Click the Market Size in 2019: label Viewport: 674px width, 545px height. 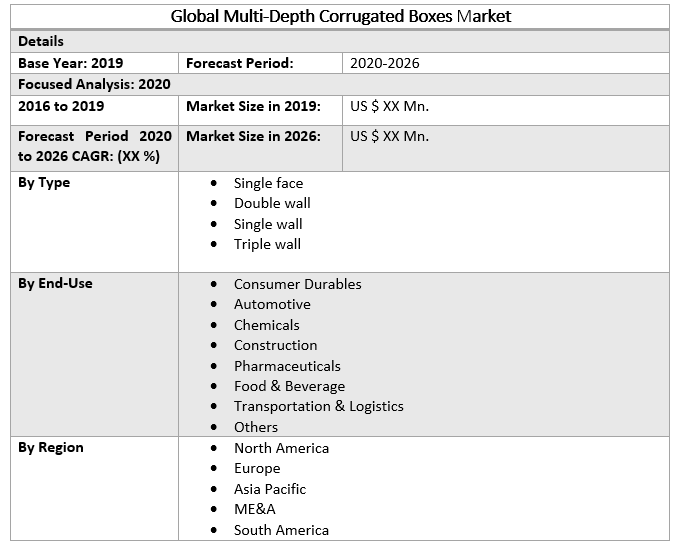pos(253,106)
